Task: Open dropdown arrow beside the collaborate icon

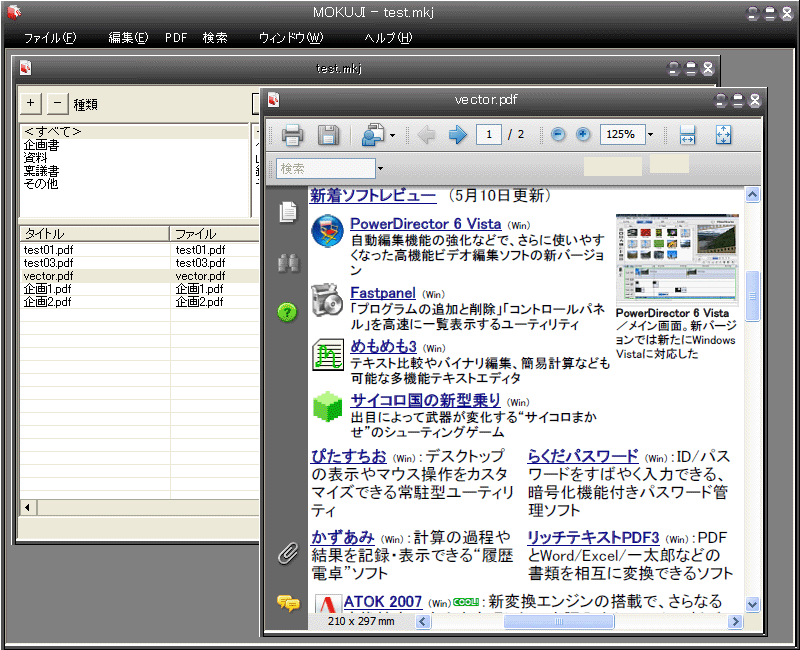Action: pos(392,135)
